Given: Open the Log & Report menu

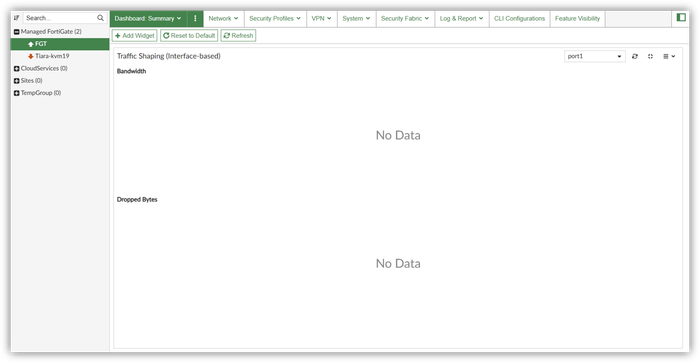Looking at the screenshot, I should [462, 18].
